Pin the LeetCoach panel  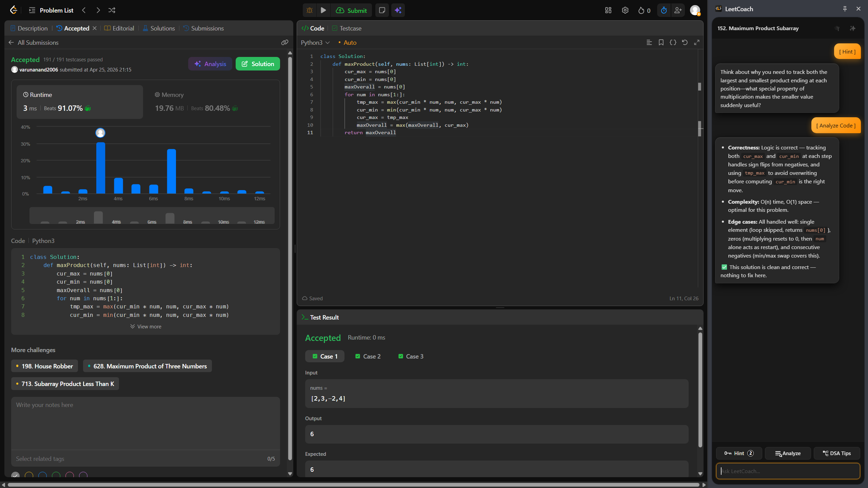pyautogui.click(x=845, y=9)
